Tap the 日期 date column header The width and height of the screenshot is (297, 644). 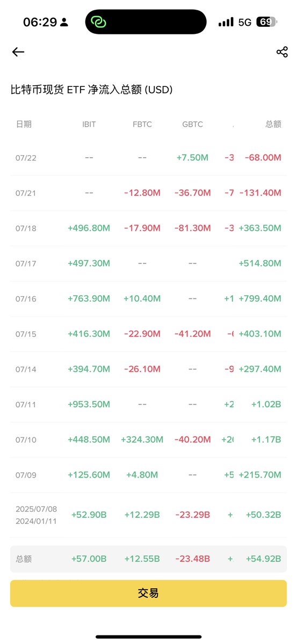click(x=24, y=124)
